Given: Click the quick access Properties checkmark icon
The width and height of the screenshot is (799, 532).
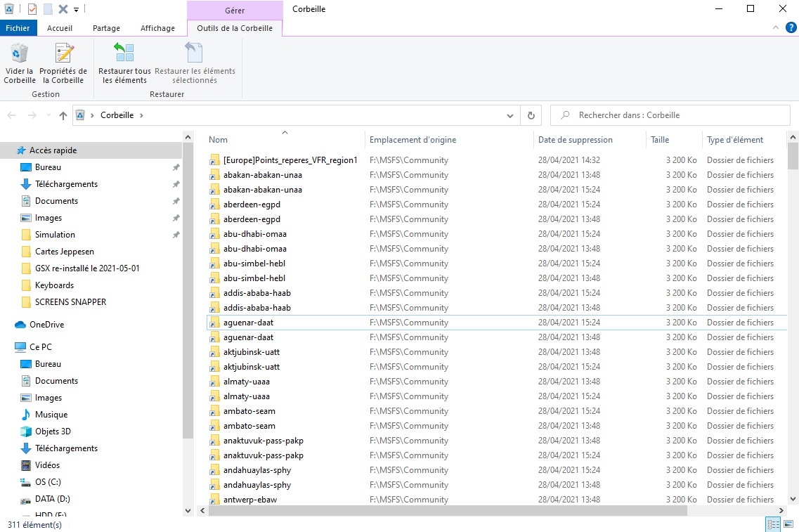Looking at the screenshot, I should pos(32,9).
